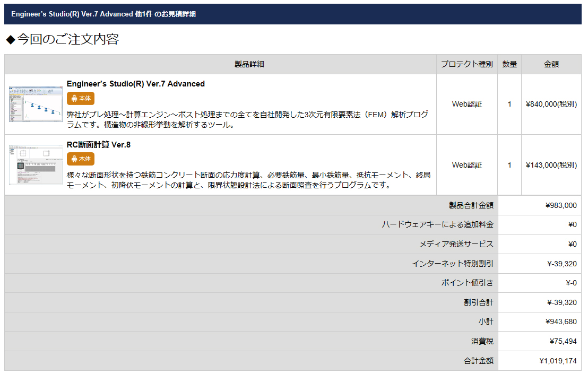Click the ¥-39,320 value for 割引合計
This screenshot has width=588, height=374.
562,302
